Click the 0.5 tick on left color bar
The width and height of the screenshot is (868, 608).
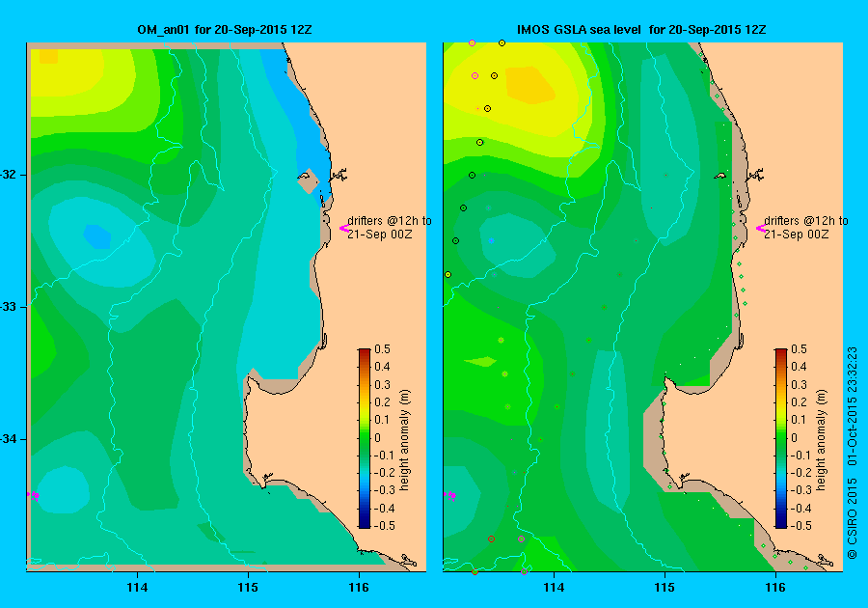(x=382, y=348)
